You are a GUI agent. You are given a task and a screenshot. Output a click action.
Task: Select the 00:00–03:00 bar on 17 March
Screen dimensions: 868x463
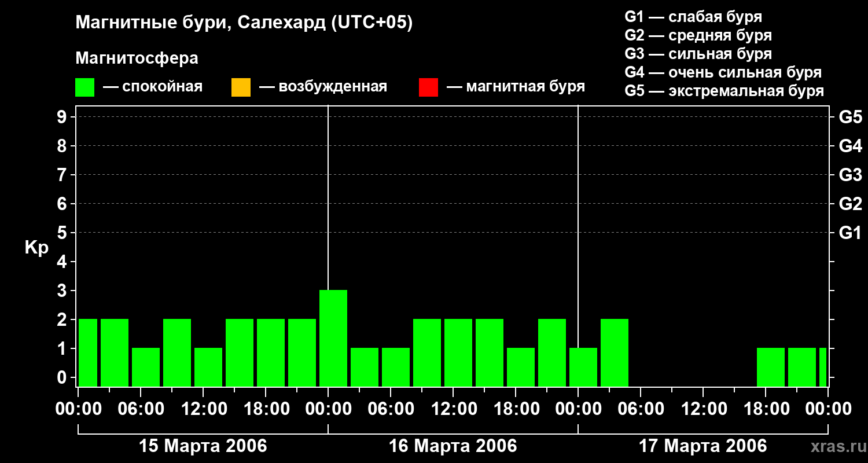pos(583,367)
